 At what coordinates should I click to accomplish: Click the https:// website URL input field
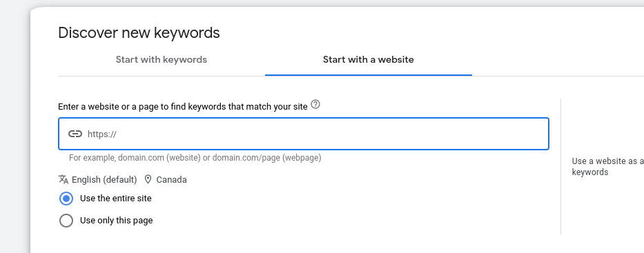(x=304, y=134)
